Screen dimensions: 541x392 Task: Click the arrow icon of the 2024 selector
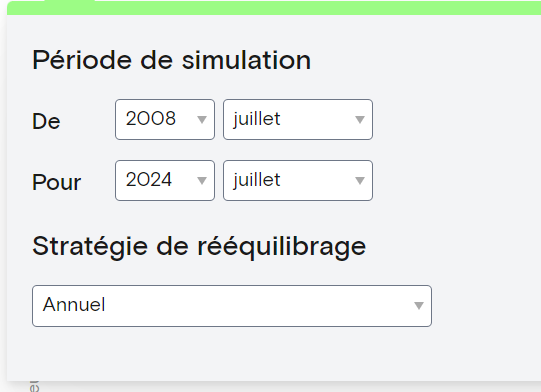[x=202, y=180]
